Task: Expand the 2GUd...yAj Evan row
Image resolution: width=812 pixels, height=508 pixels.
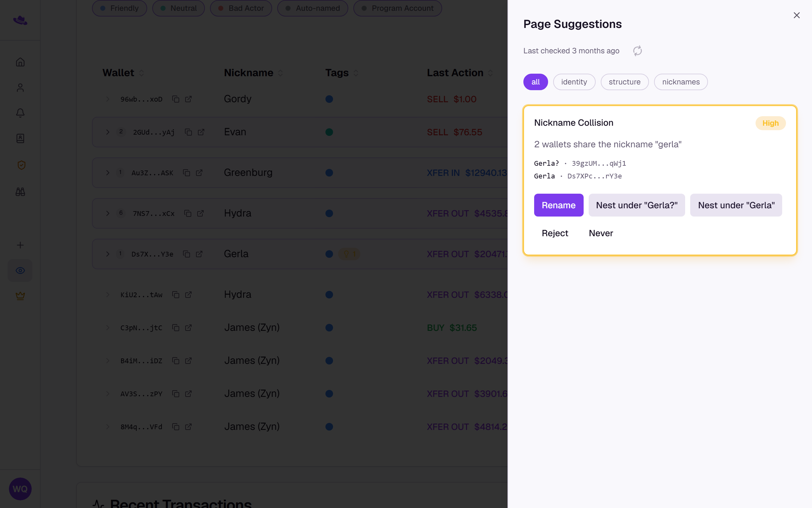Action: [x=108, y=132]
